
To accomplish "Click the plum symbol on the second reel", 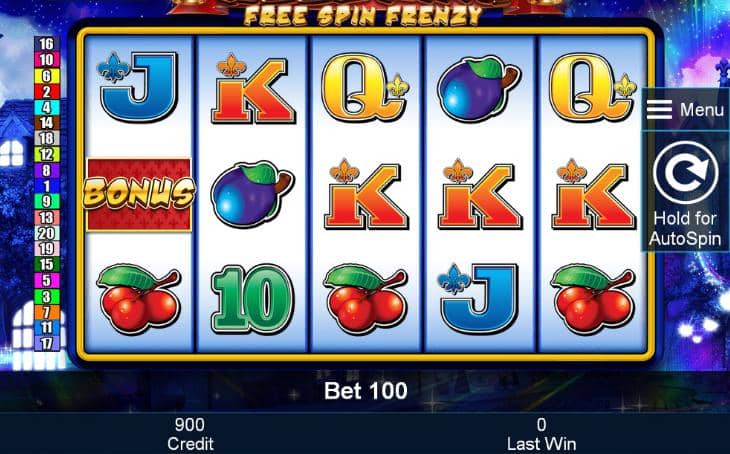I will click(252, 194).
